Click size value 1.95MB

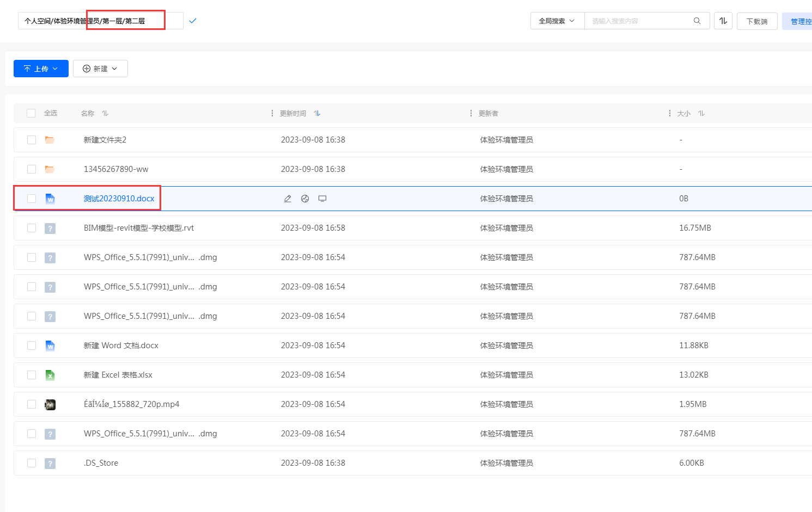click(x=693, y=404)
